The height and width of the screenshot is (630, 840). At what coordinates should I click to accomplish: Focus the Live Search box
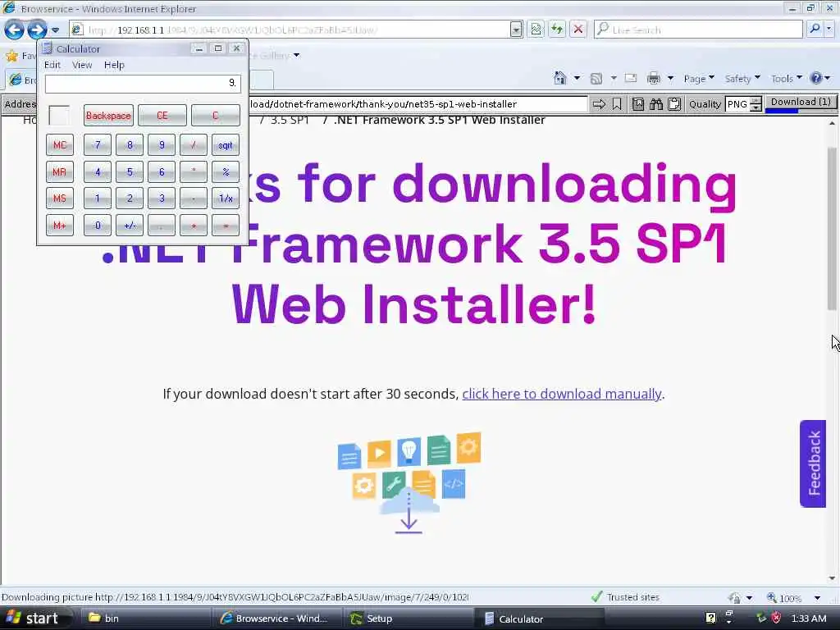[698, 30]
